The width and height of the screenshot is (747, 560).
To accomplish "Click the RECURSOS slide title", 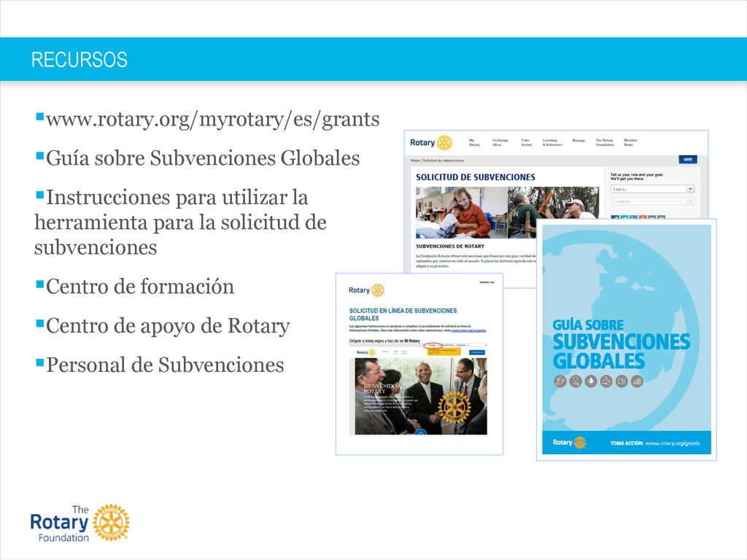I will [79, 60].
